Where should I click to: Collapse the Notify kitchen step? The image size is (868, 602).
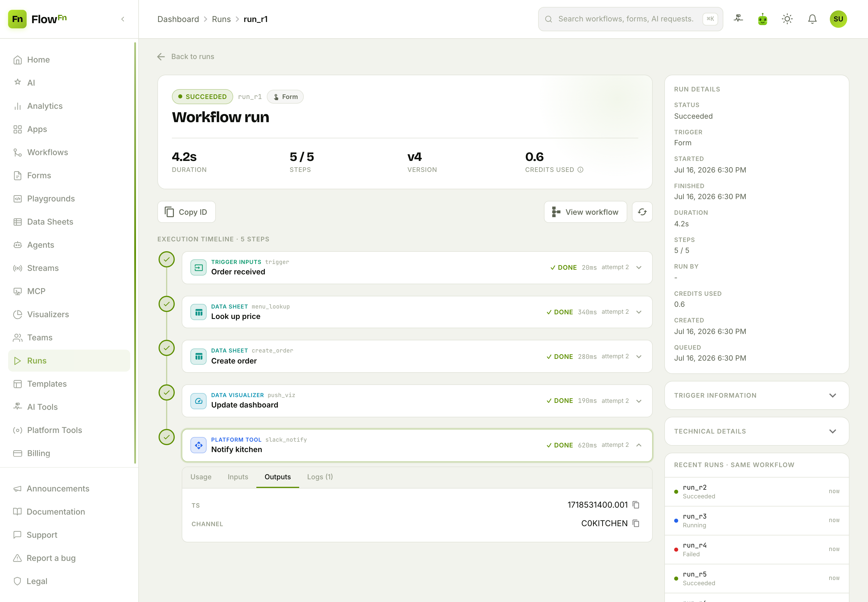pyautogui.click(x=639, y=445)
